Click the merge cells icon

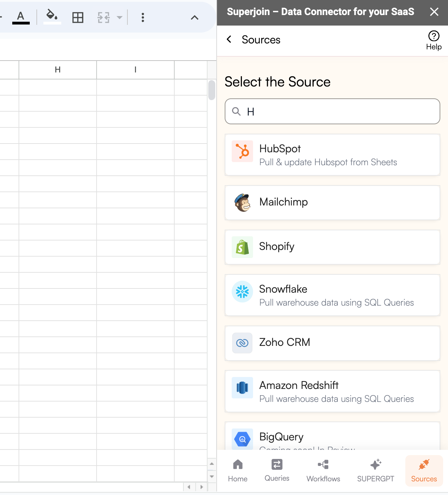click(x=104, y=18)
